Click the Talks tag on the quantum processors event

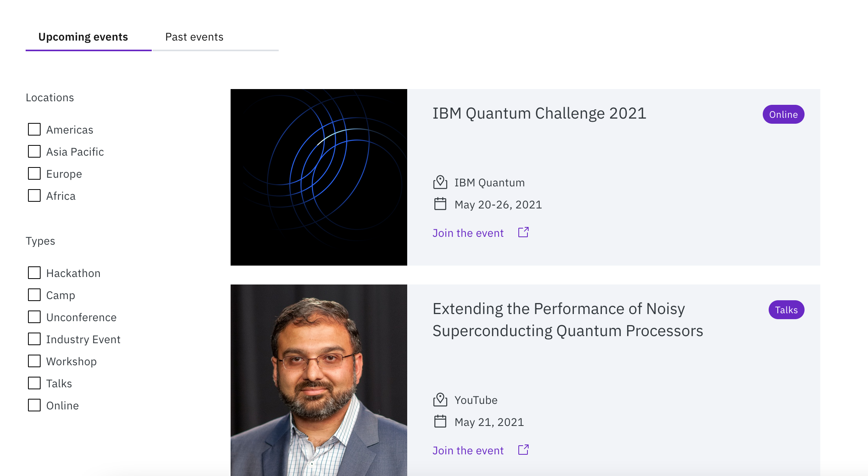(x=786, y=310)
